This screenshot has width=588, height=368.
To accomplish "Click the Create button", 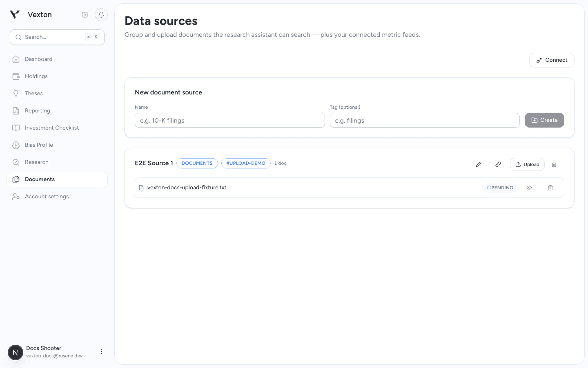I will coord(544,120).
